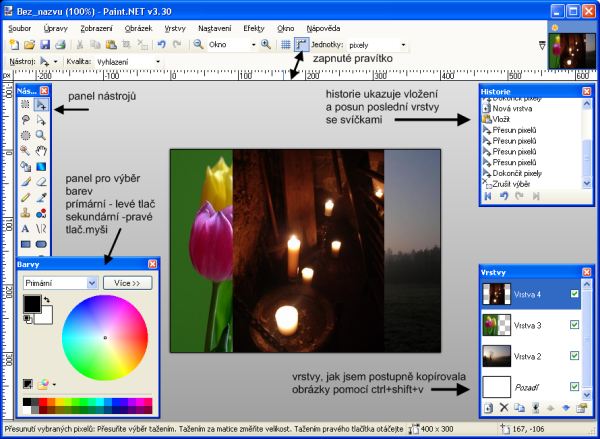This screenshot has height=439, width=600.
Task: Uncheck visibility of Vrstva 3
Action: click(x=573, y=325)
